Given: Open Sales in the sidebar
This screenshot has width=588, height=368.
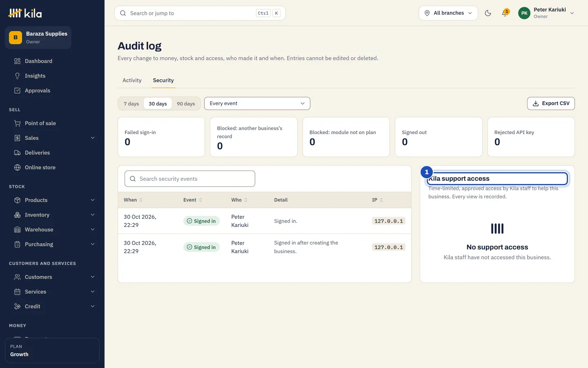Looking at the screenshot, I should click(x=52, y=138).
